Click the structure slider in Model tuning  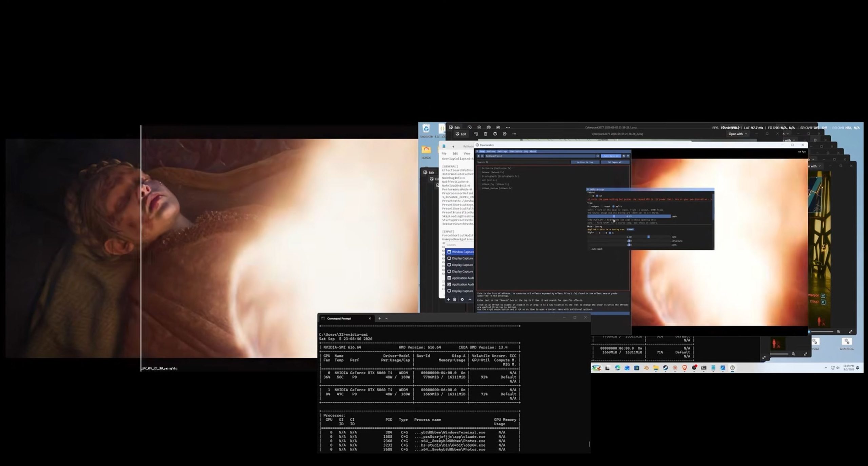[629, 241]
